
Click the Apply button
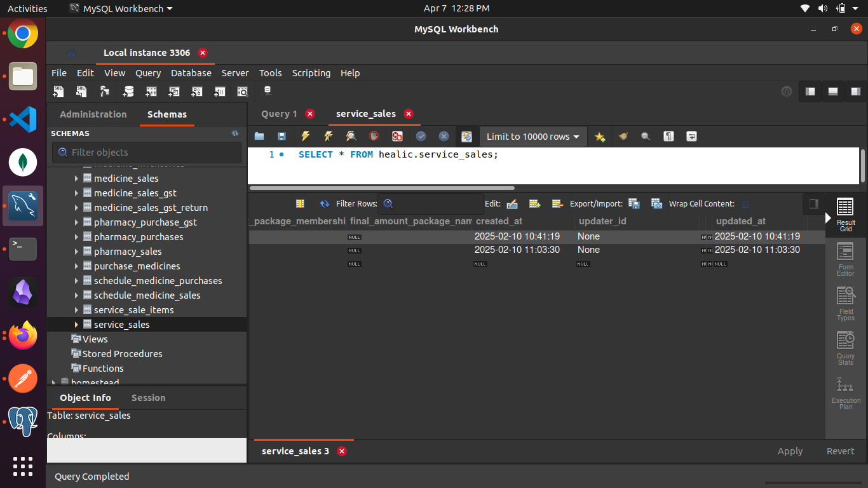click(x=790, y=451)
